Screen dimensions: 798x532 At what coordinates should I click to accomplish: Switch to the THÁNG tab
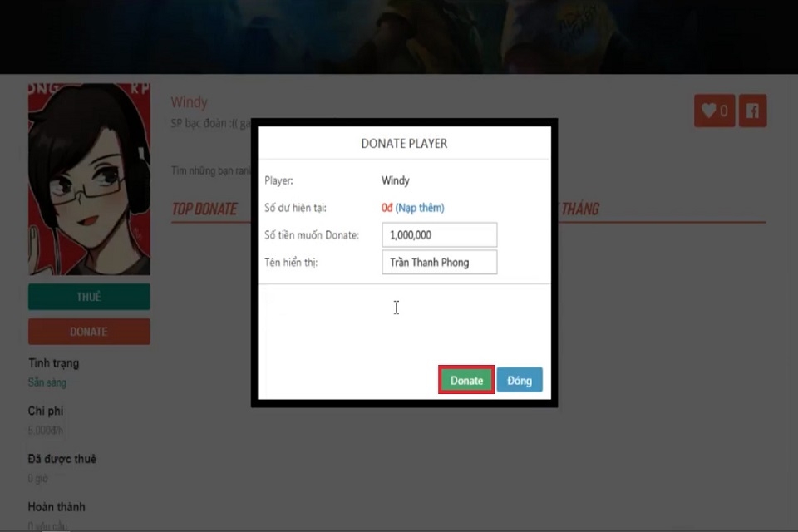(582, 209)
